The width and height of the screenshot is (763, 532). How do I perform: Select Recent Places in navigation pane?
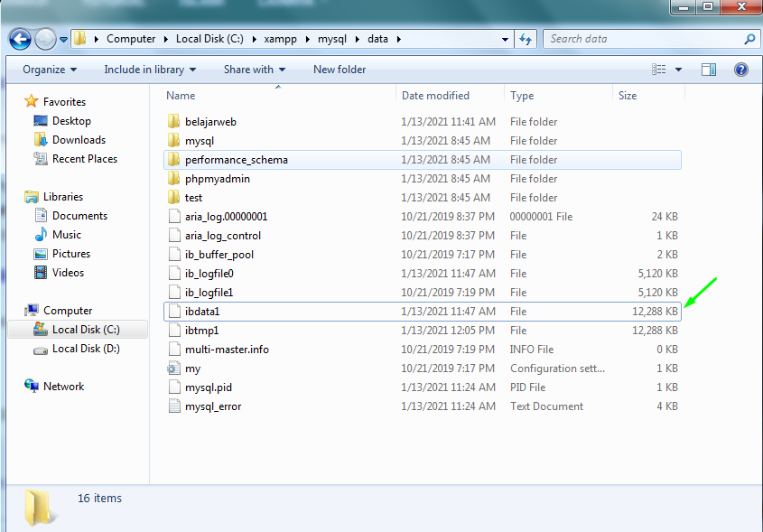(85, 159)
